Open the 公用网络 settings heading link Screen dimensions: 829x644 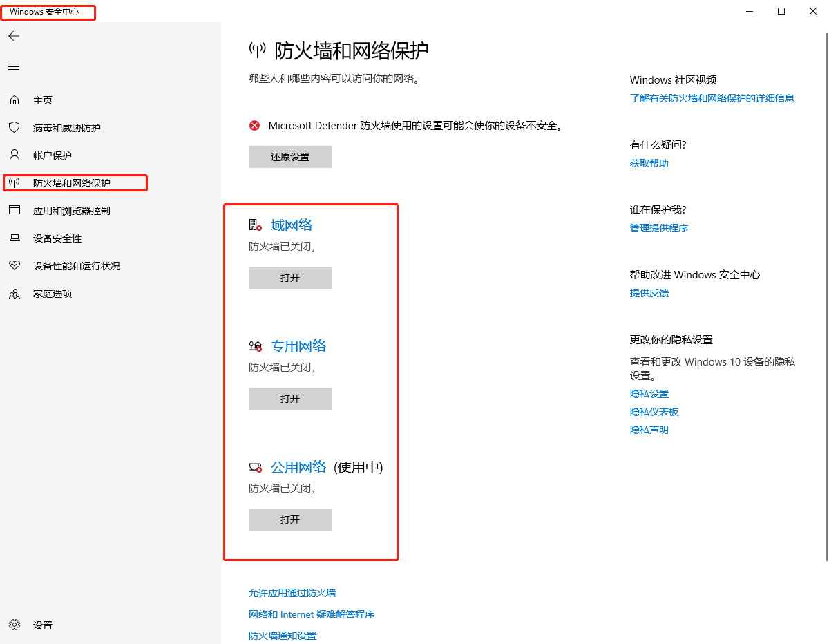tap(298, 467)
